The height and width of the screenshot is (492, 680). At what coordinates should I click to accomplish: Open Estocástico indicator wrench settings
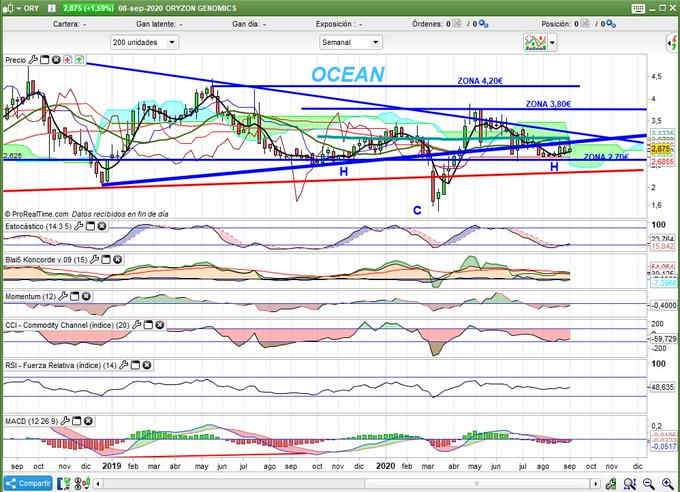coord(78,226)
